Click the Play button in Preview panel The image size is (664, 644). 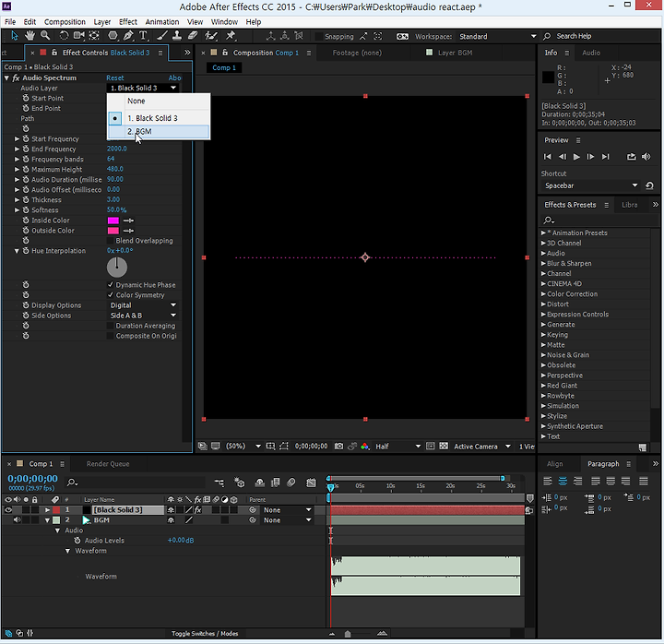point(575,157)
